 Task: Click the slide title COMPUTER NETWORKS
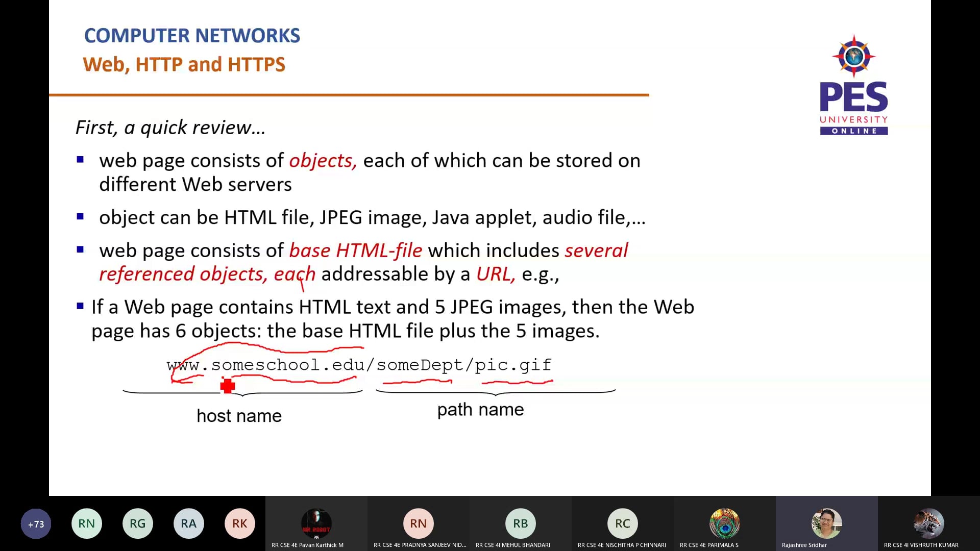coord(192,35)
